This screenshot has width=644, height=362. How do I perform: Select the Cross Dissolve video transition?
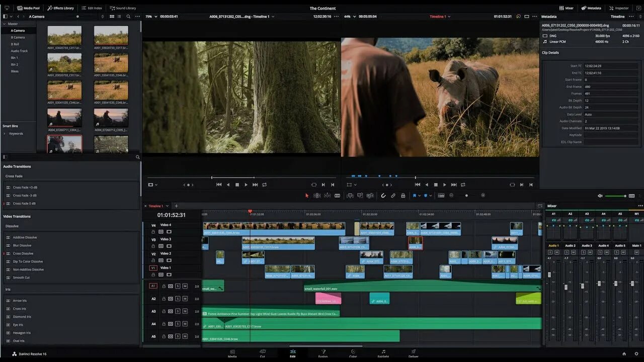point(23,253)
